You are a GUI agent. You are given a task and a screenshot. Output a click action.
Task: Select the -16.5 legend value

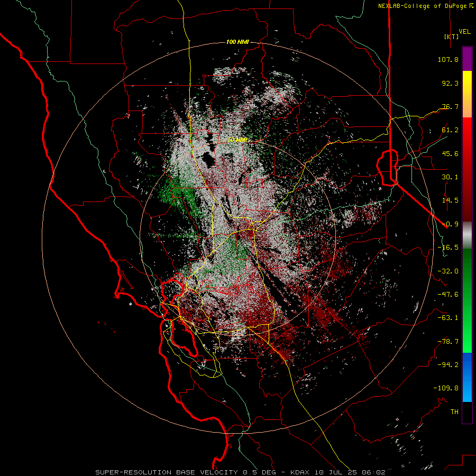coord(448,248)
